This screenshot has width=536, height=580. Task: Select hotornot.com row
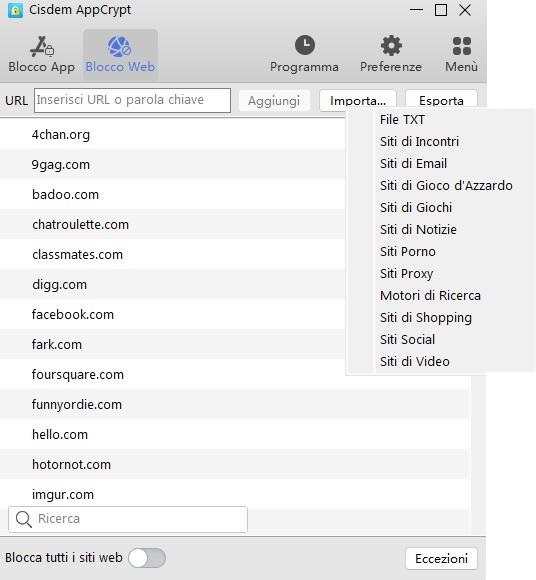coord(235,464)
